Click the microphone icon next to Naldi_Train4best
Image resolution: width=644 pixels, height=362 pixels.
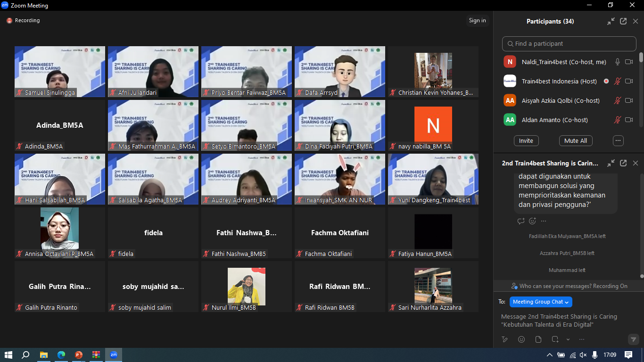[618, 61]
